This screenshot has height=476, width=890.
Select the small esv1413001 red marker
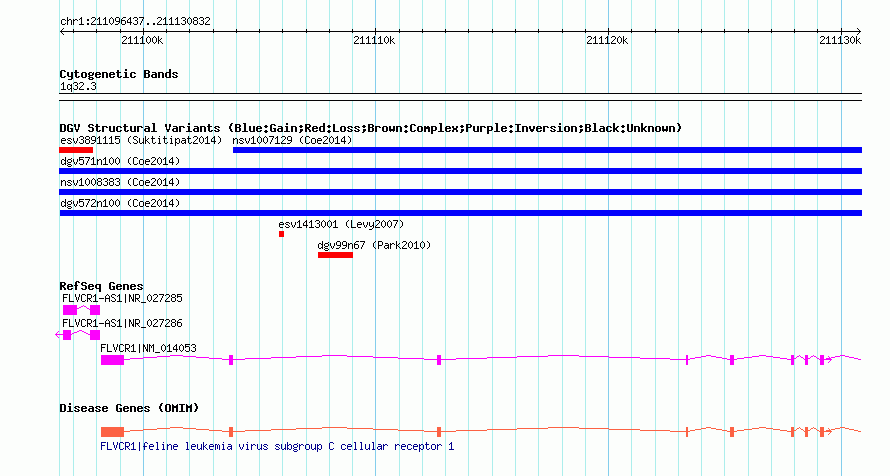click(x=281, y=234)
